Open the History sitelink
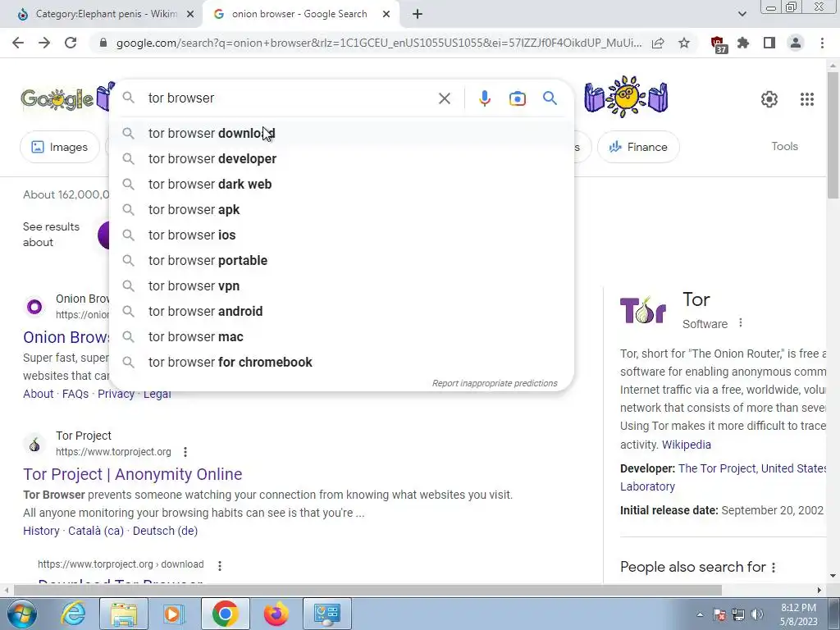The image size is (840, 630). [x=41, y=531]
